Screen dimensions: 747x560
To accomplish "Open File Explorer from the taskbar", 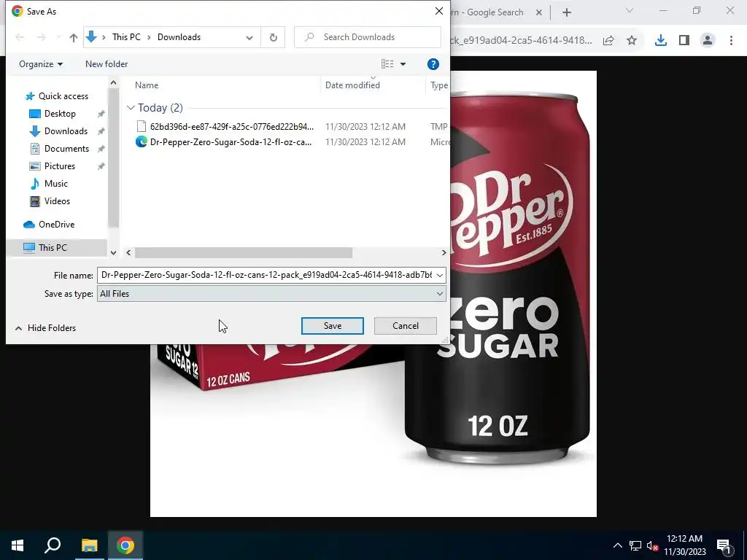I will [x=89, y=545].
